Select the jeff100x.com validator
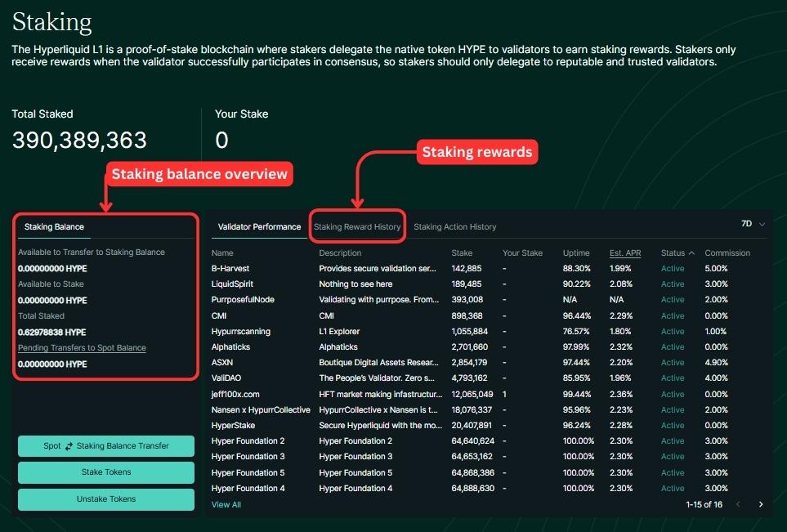The width and height of the screenshot is (787, 532). click(235, 395)
